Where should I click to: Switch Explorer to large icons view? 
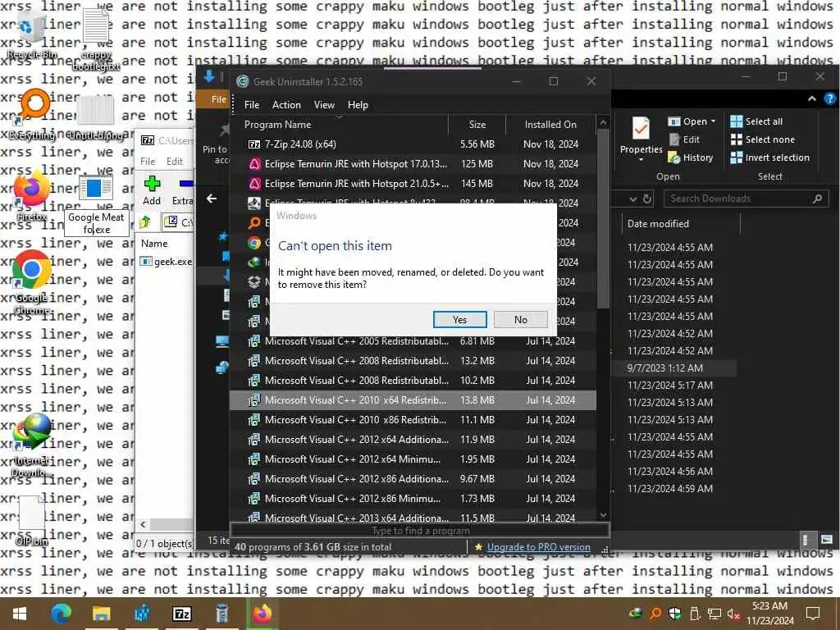pyautogui.click(x=826, y=540)
